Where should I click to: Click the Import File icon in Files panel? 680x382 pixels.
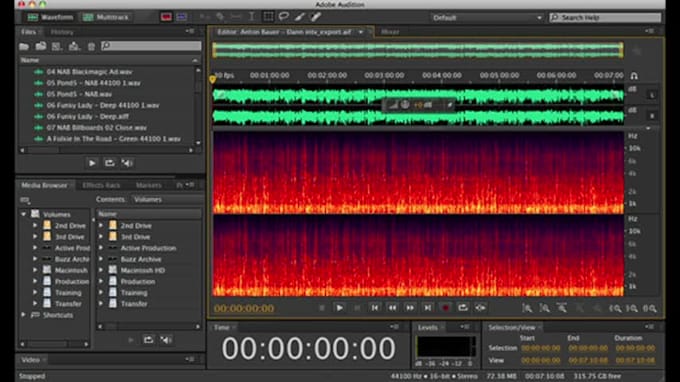(x=41, y=46)
